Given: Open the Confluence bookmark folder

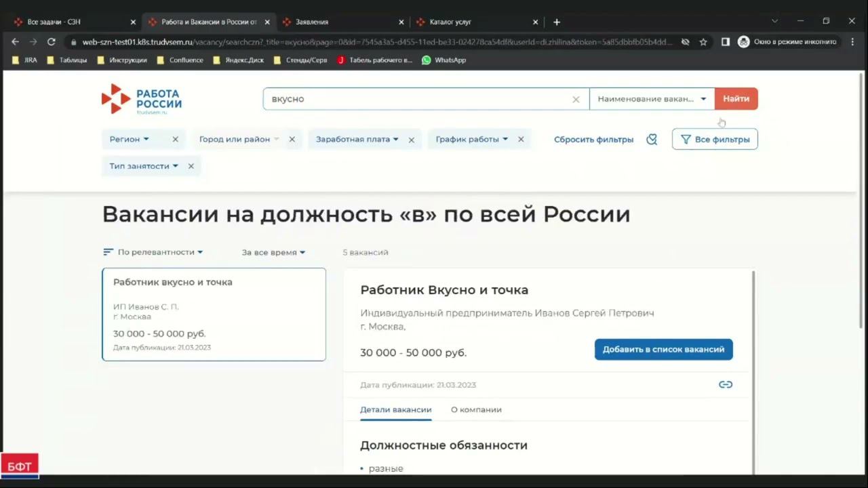Looking at the screenshot, I should point(180,60).
